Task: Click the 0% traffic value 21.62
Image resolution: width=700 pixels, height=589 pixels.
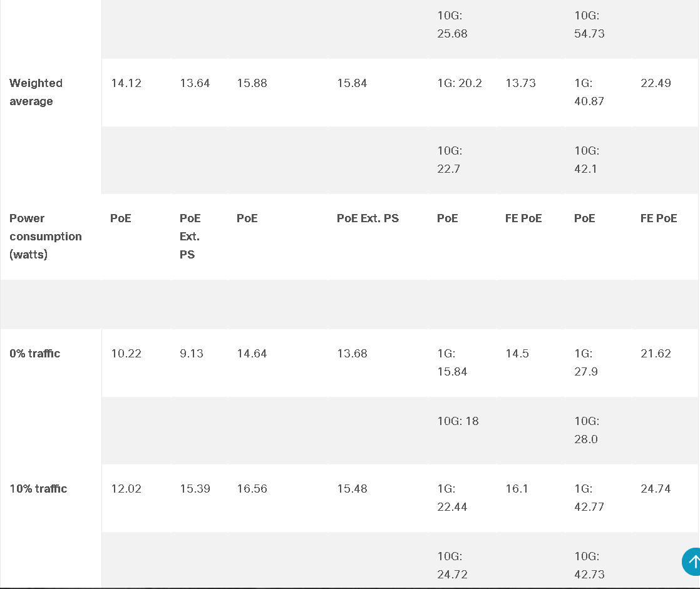Action: coord(656,354)
